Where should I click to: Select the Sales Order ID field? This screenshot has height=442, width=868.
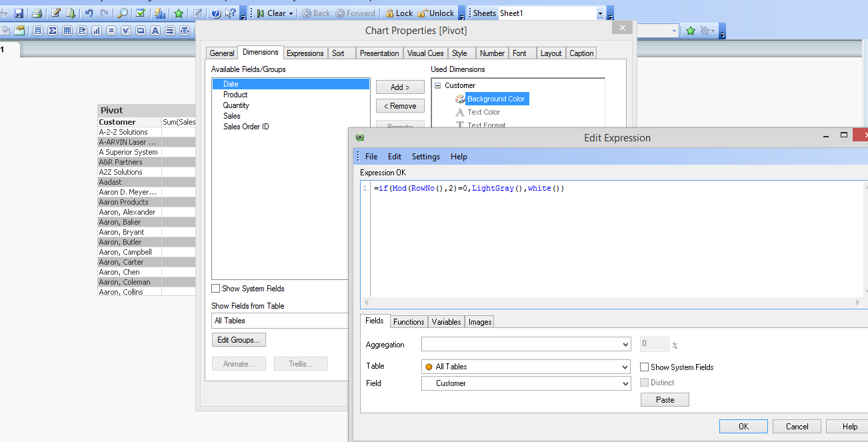tap(291, 127)
